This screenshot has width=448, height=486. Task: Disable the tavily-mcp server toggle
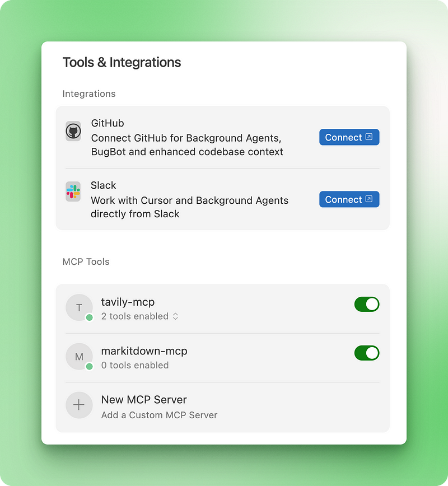pos(367,304)
